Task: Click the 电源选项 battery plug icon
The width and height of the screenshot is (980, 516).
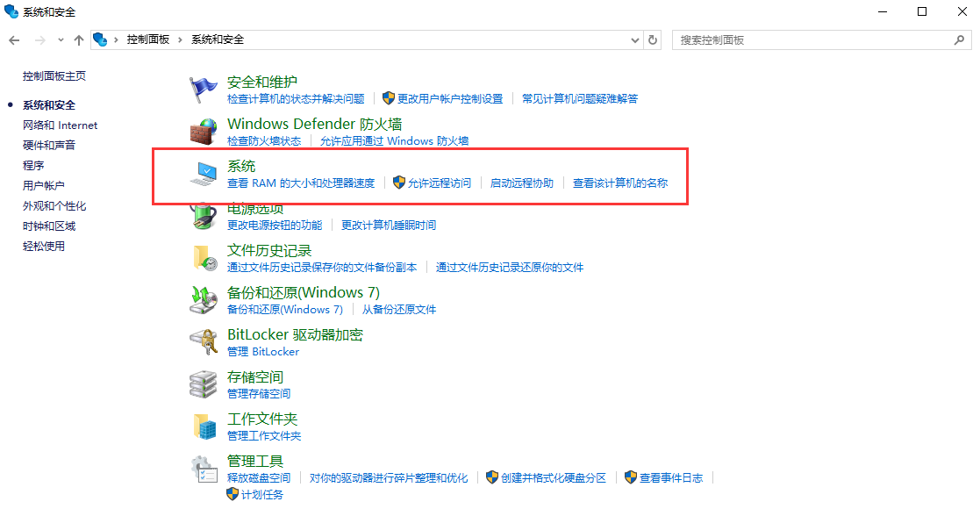Action: tap(204, 217)
